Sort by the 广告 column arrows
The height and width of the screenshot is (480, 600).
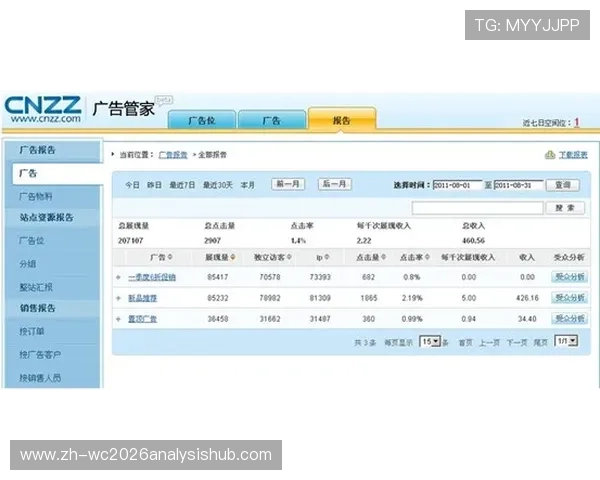(170, 257)
